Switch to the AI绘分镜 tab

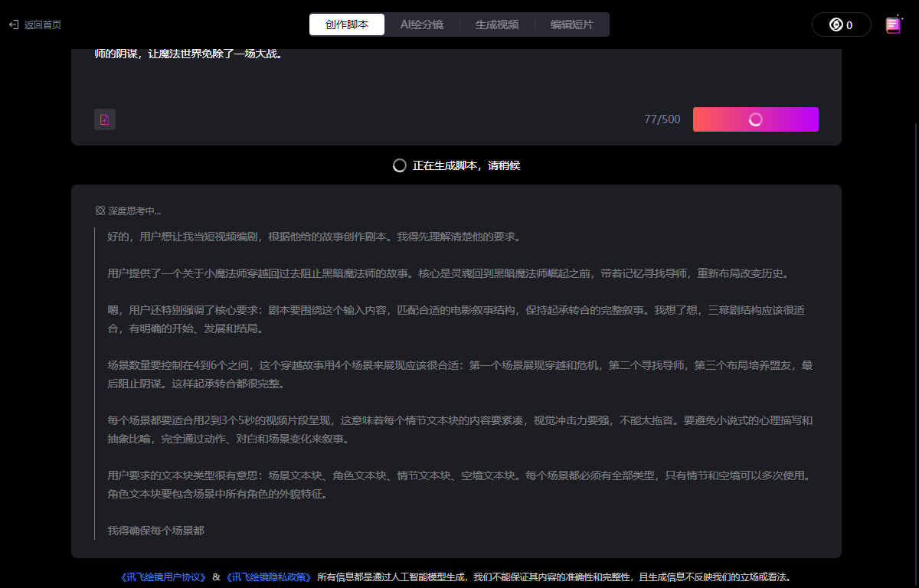pyautogui.click(x=422, y=24)
